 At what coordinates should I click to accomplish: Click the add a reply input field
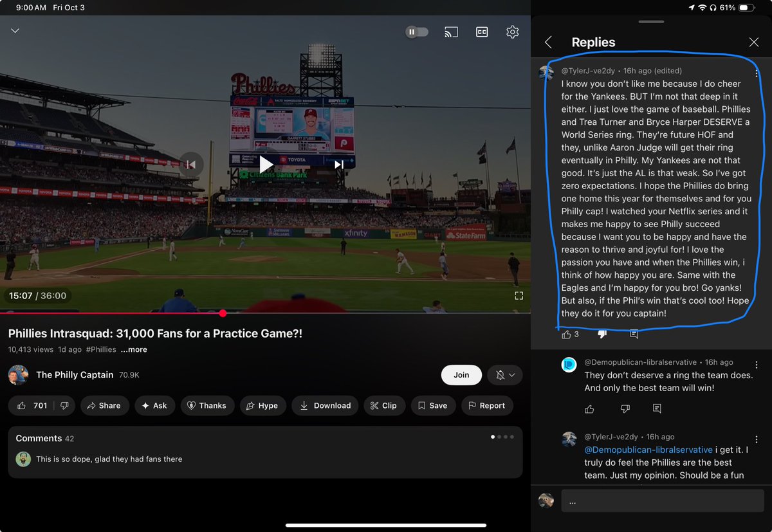tap(663, 501)
